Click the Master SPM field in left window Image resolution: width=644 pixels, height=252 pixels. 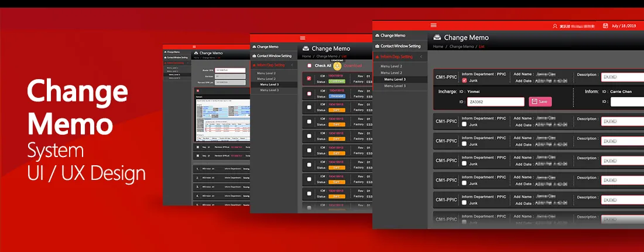(x=230, y=70)
